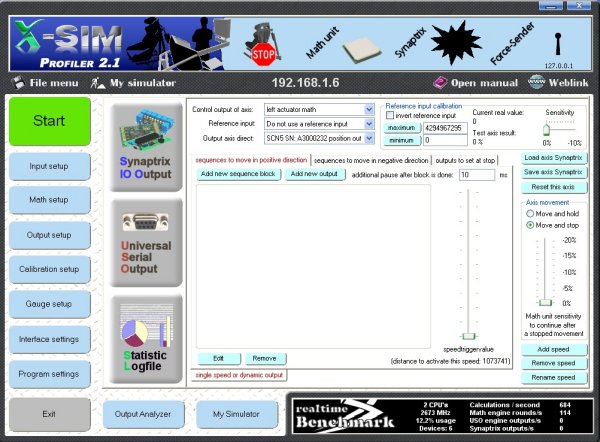Click the 192.168.1.6 address text
Viewport: 600px width, 442px height.
[x=305, y=83]
